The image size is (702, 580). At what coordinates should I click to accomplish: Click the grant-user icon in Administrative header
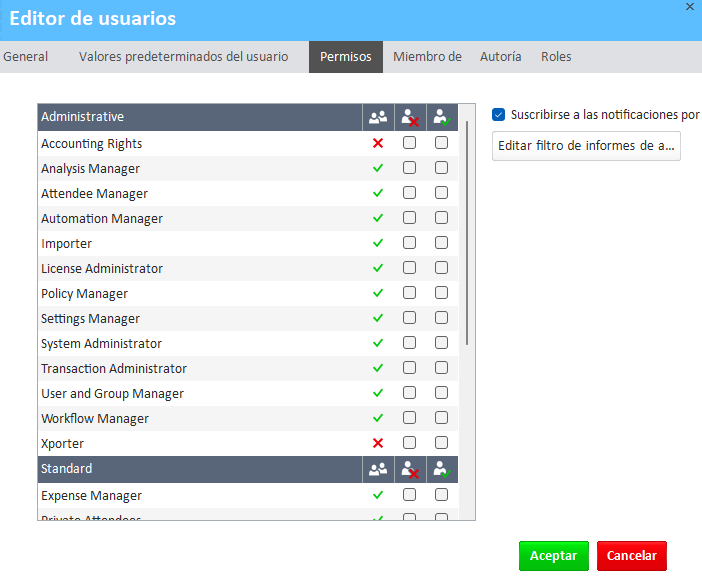(441, 117)
